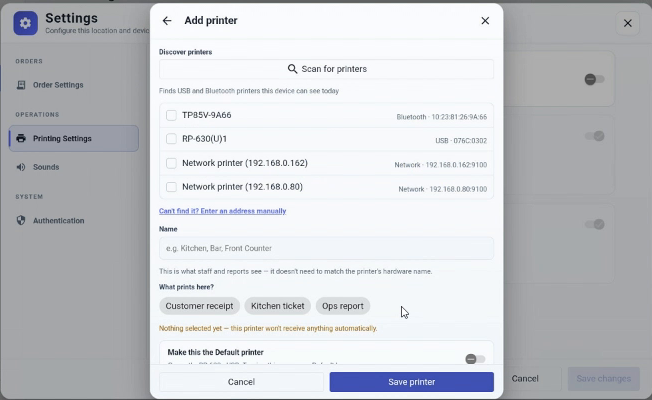This screenshot has height=400, width=652.
Task: Click the Network · 192.168.0.162:9100 detail
Action: click(x=441, y=165)
